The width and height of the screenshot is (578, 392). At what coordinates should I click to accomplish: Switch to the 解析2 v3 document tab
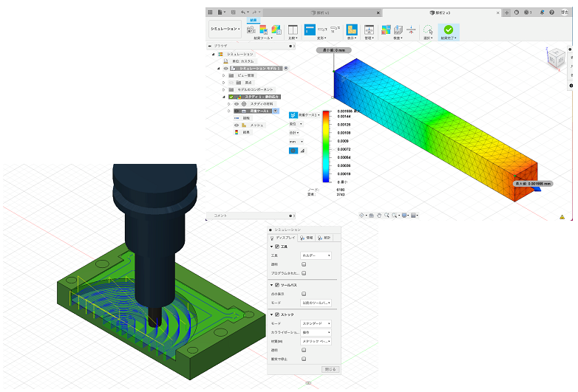441,13
